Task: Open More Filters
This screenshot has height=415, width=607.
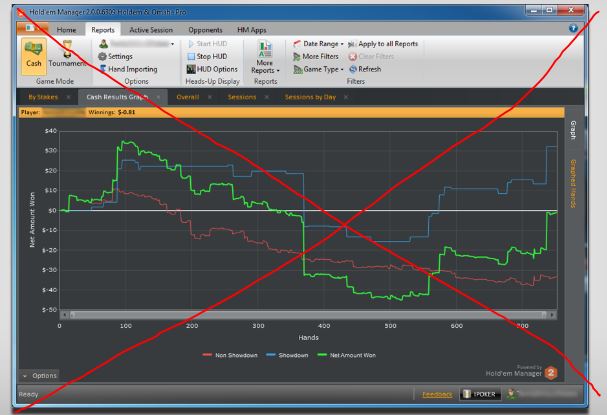Action: click(316, 57)
